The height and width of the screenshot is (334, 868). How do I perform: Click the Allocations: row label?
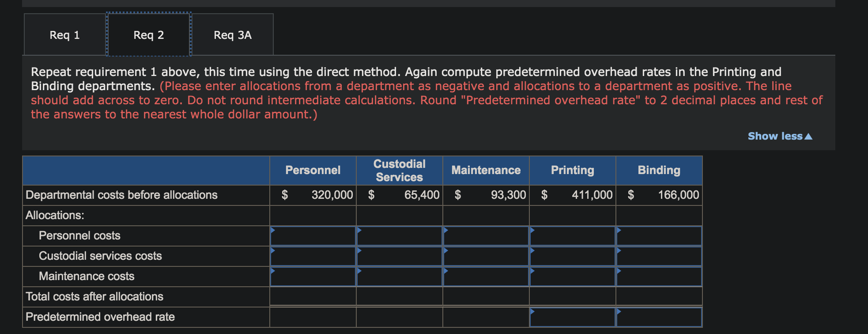coord(55,215)
